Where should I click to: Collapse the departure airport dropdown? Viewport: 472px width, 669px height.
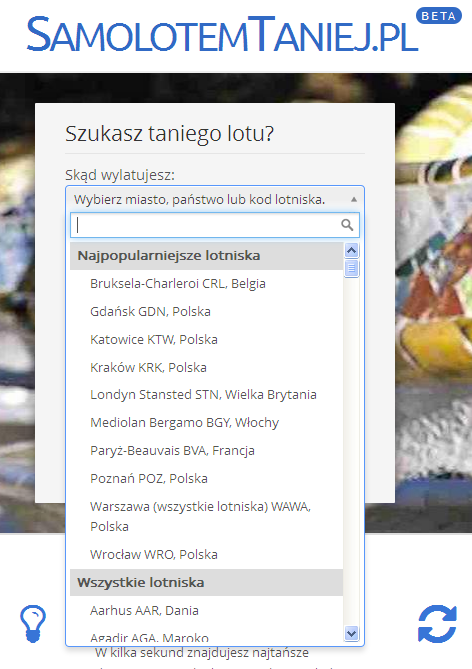pyautogui.click(x=215, y=199)
